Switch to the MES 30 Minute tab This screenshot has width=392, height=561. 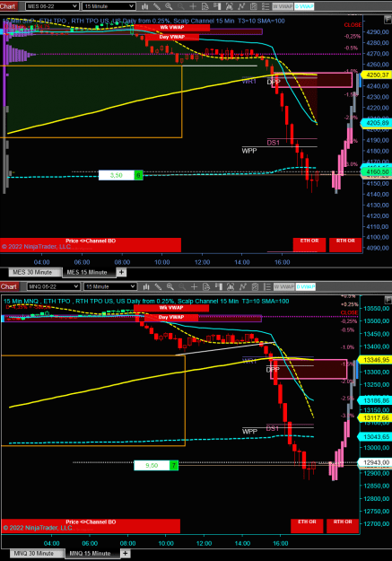point(32,272)
